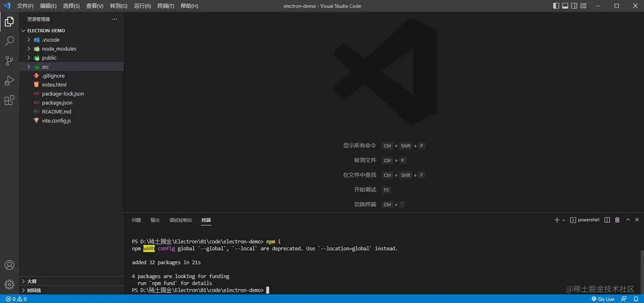
Task: Open the 运行(R) menu
Action: 142,6
